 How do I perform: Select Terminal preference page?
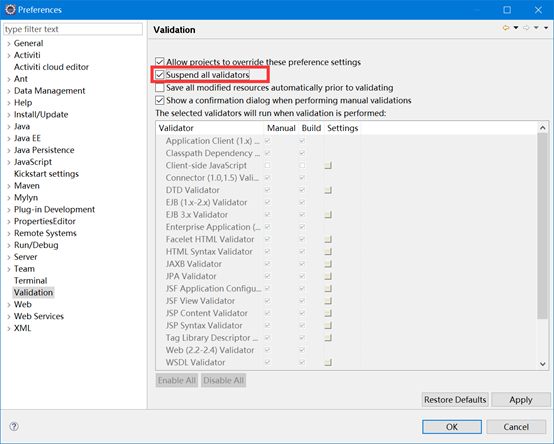(x=30, y=281)
